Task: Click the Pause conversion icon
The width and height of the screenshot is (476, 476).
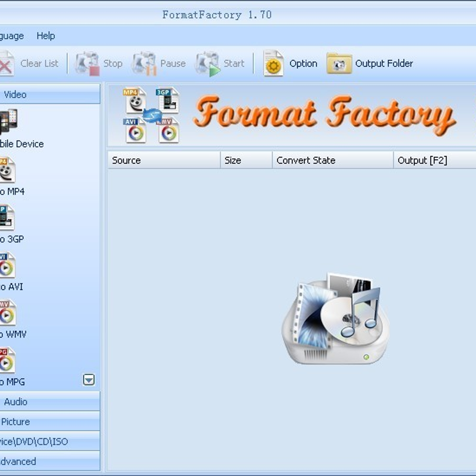Action: (x=145, y=63)
